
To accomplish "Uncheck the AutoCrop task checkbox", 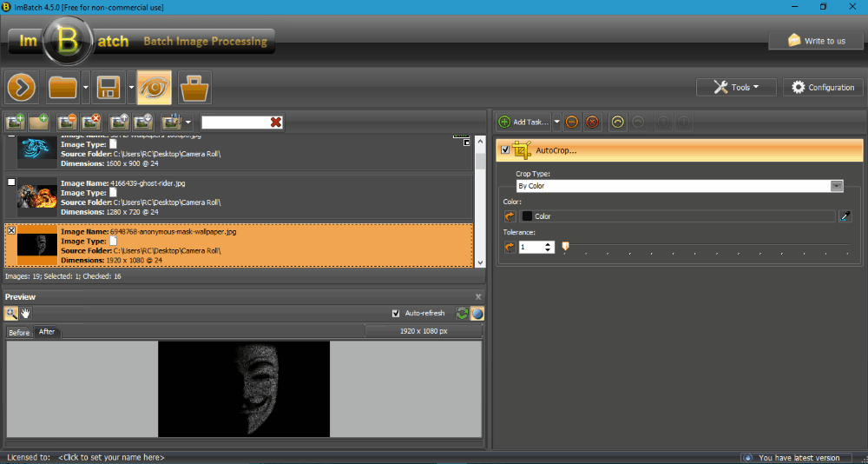I will 504,150.
